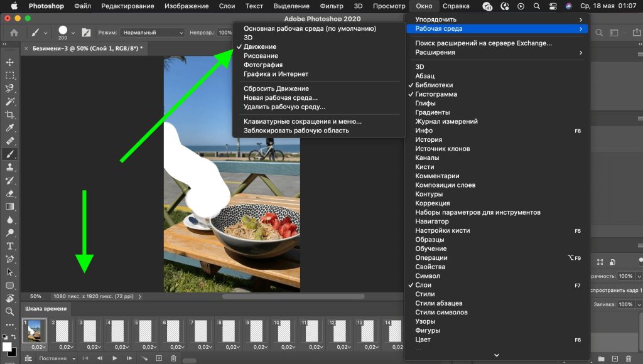Click the foreground color swatch
Screen dimensions: 643x364
pyautogui.click(x=7, y=346)
